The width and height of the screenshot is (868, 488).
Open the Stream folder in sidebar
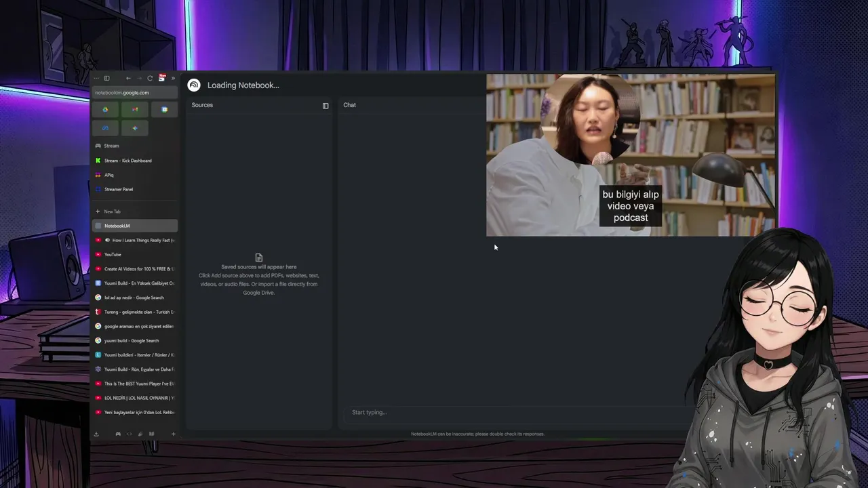pyautogui.click(x=135, y=146)
